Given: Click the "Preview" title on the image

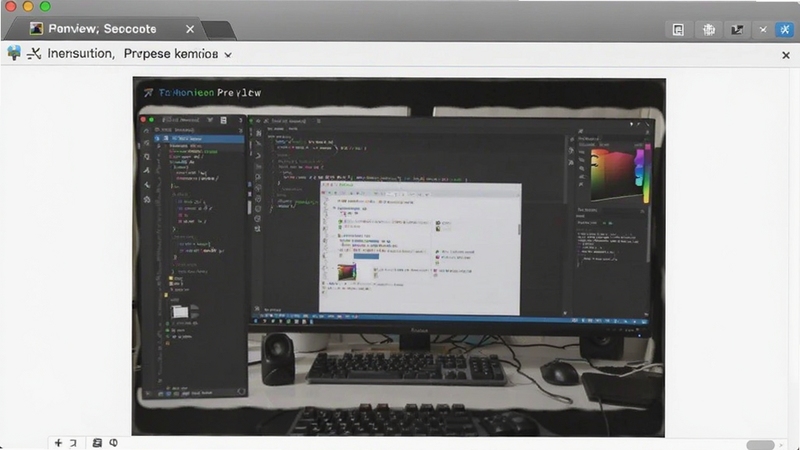Looking at the screenshot, I should point(239,93).
